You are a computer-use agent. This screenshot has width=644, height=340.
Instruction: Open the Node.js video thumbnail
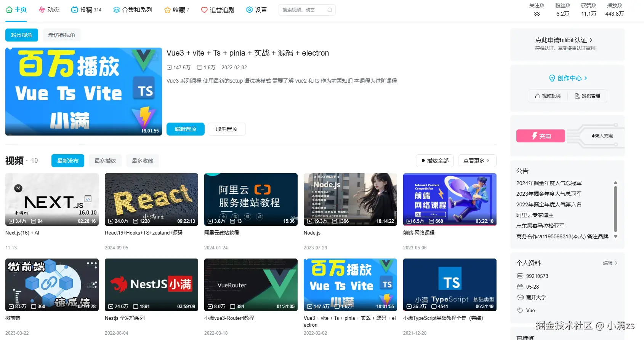pyautogui.click(x=350, y=200)
